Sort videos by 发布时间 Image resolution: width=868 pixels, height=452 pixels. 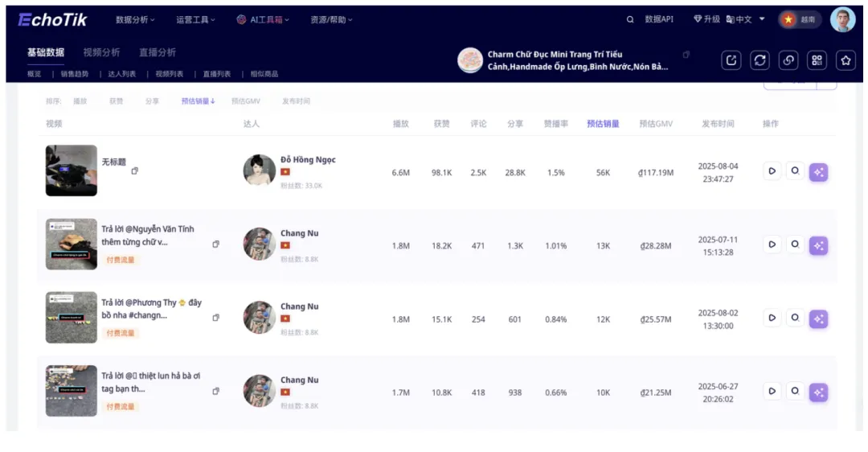pos(296,101)
